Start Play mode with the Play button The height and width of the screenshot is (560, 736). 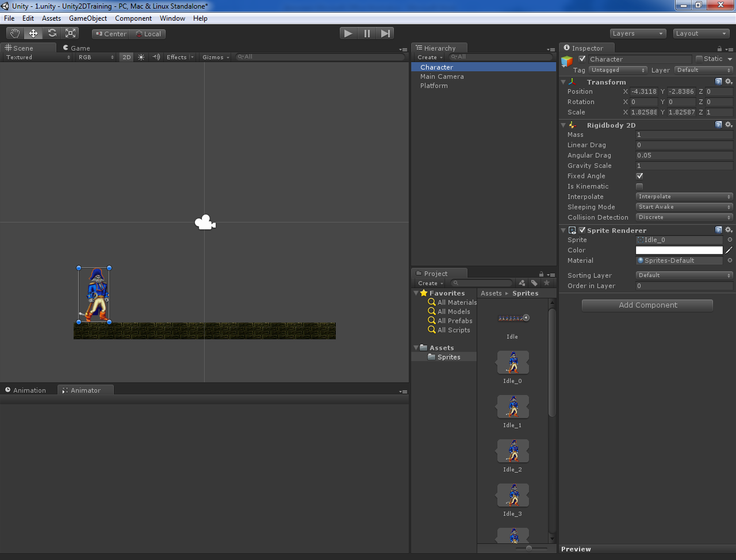pos(348,33)
